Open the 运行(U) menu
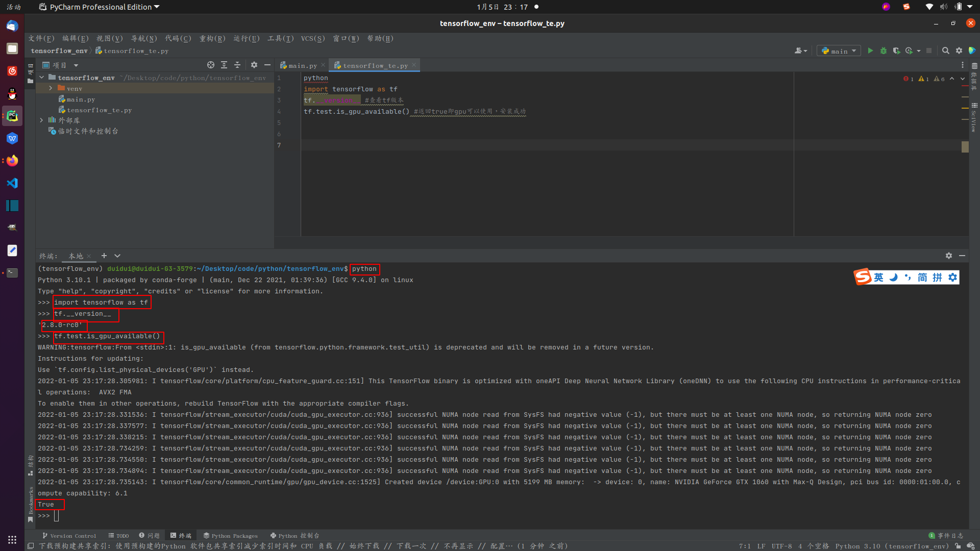 (x=247, y=38)
